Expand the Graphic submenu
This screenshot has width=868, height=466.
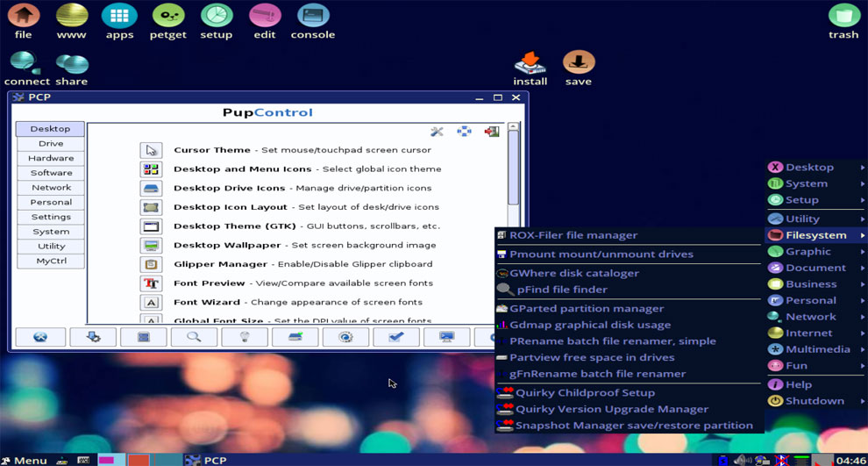click(x=816, y=252)
